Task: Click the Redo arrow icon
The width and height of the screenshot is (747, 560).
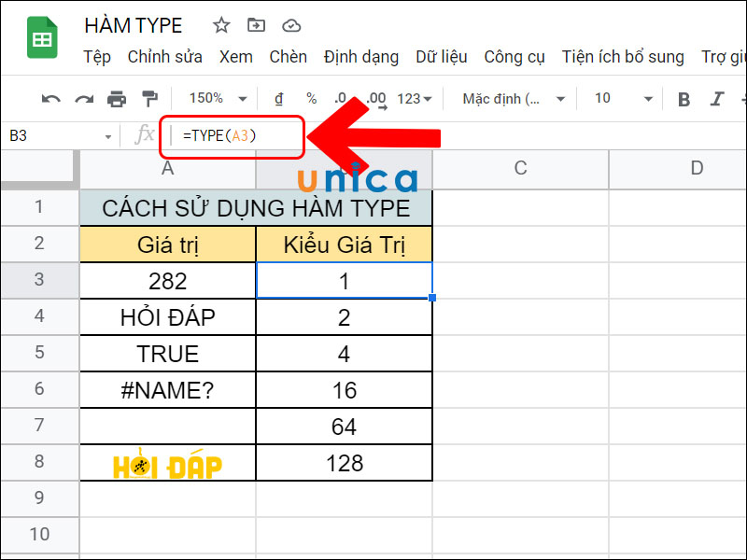Action: [x=84, y=99]
